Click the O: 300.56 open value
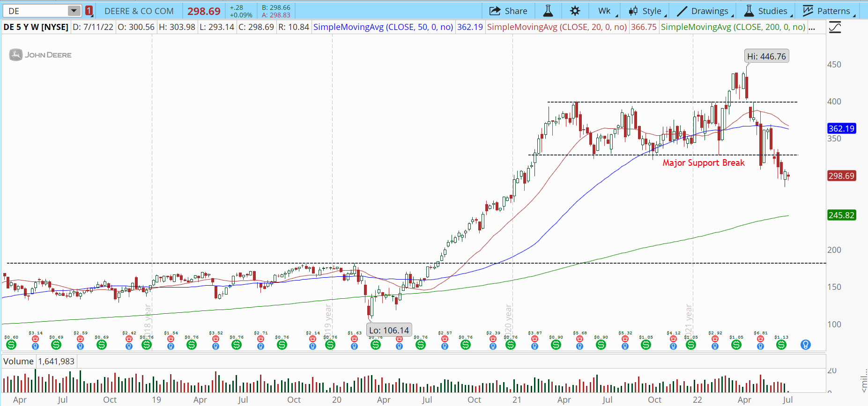Screen dimensions: 868x406 [x=136, y=27]
